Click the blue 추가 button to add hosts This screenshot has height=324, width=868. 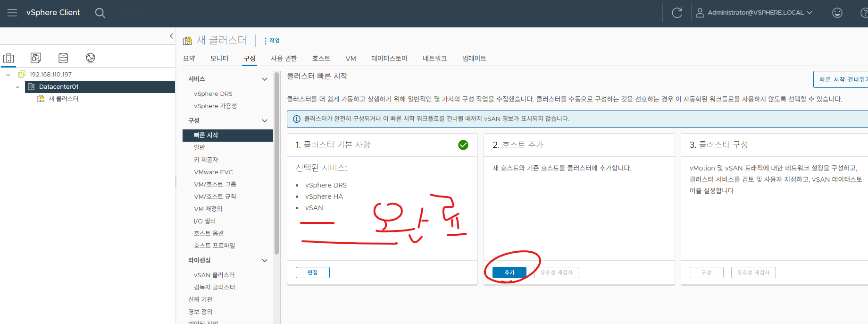[509, 273]
